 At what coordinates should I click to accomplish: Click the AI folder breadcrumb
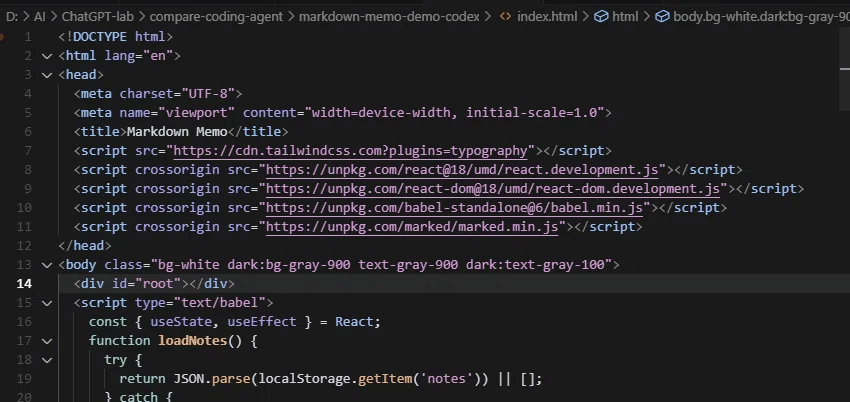coord(38,16)
